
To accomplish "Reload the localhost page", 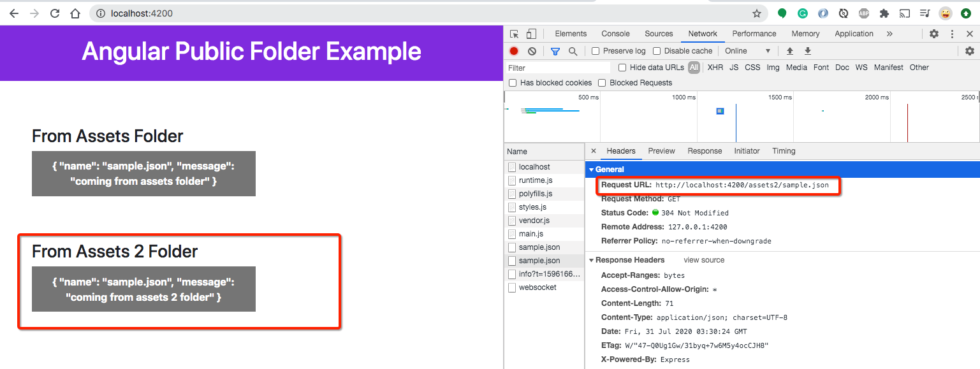I will pos(54,13).
